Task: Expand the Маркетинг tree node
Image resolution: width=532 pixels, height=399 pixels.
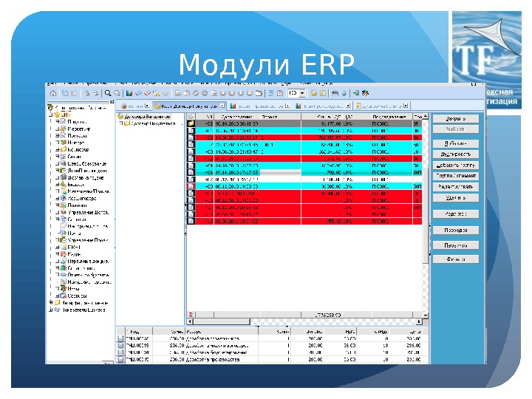Action: click(x=57, y=129)
